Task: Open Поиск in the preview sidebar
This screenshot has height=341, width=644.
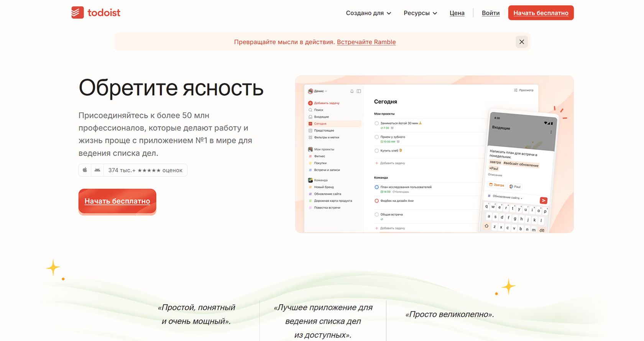Action: (x=316, y=110)
